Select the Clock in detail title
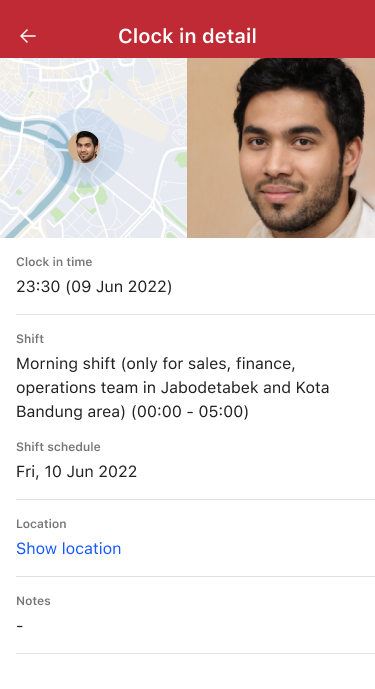This screenshot has width=375, height=689. (x=187, y=36)
